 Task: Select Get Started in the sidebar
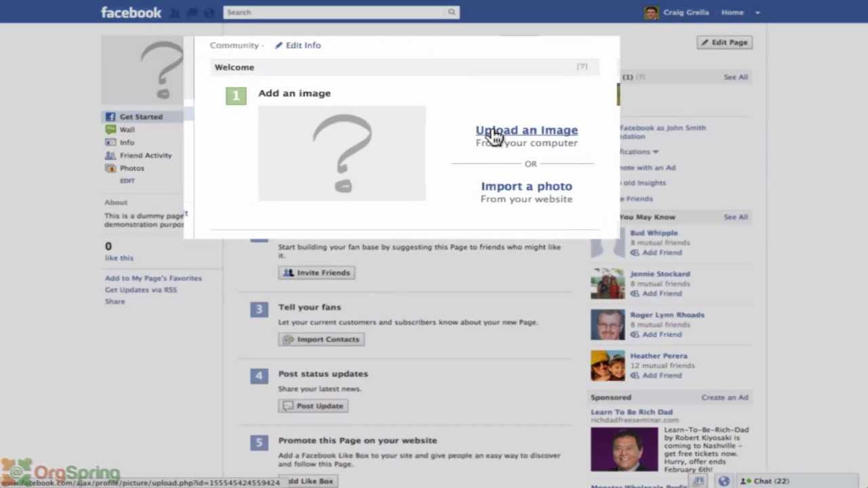tap(141, 117)
